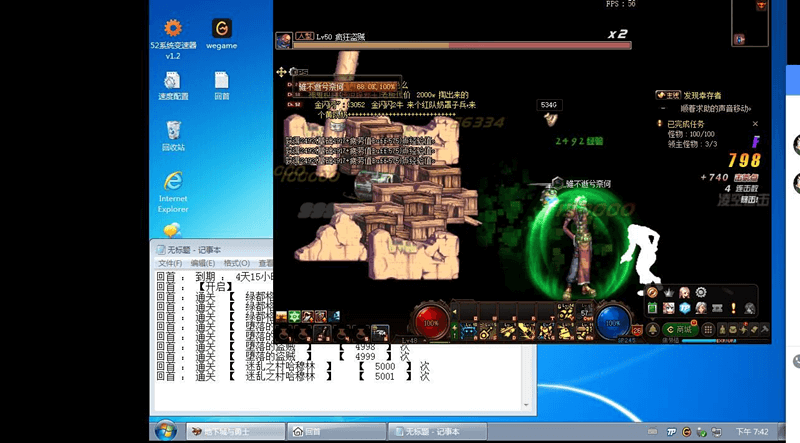Click the 【开启】 line in Notepad

(216, 287)
